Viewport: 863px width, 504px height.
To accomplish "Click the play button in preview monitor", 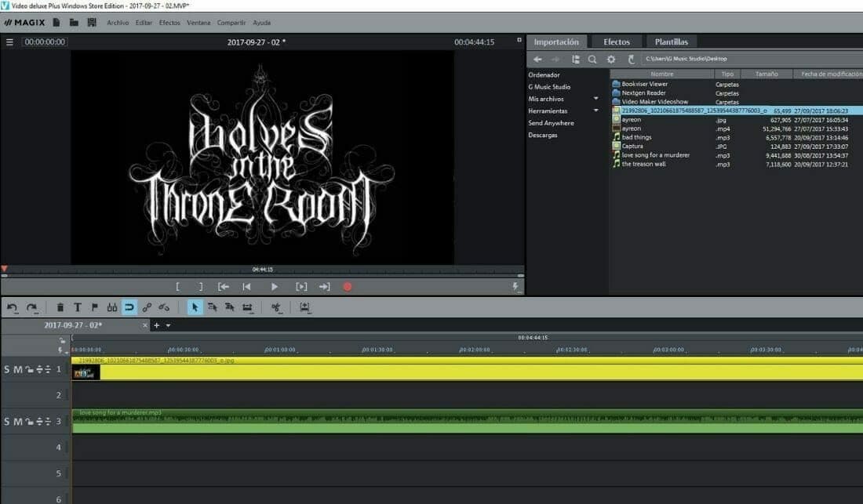I will (x=274, y=286).
